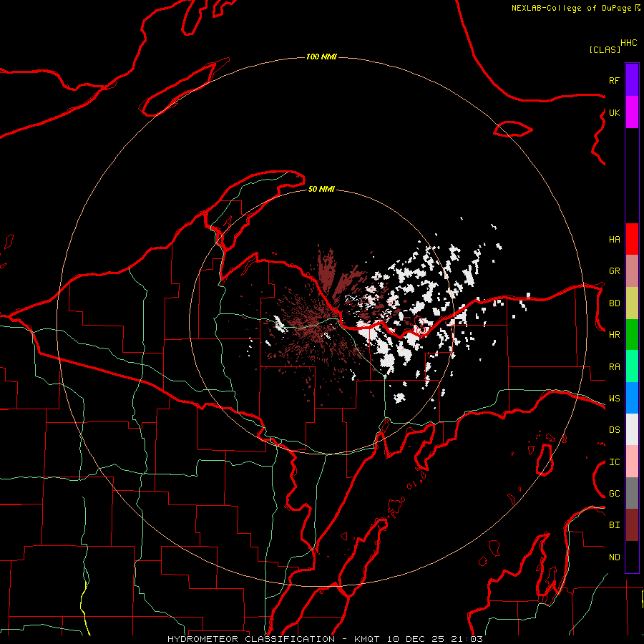Click the DS legend label
Screen dimensions: 644x644
pos(614,429)
